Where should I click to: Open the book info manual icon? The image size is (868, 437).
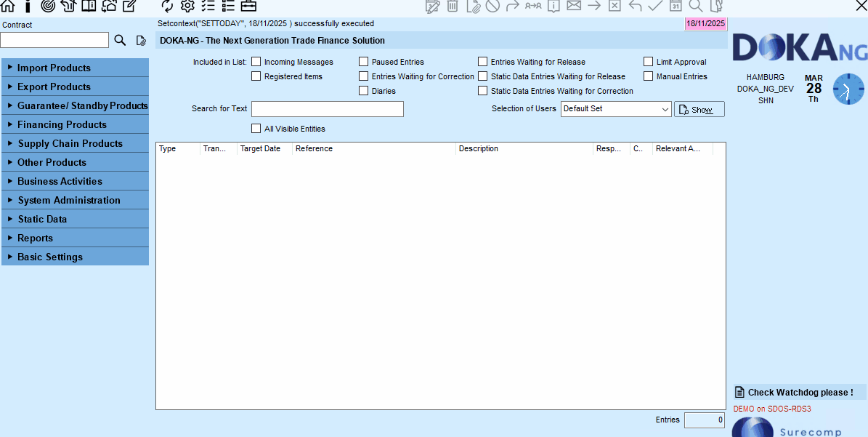pyautogui.click(x=88, y=6)
